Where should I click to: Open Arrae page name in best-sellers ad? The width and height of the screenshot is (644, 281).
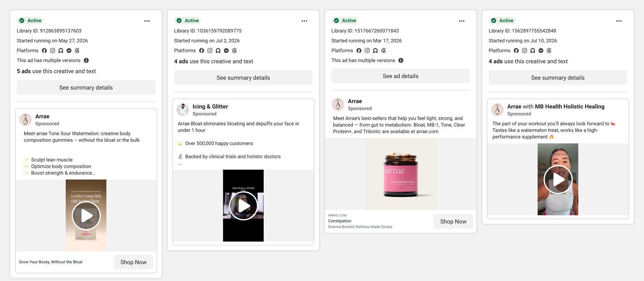click(355, 101)
